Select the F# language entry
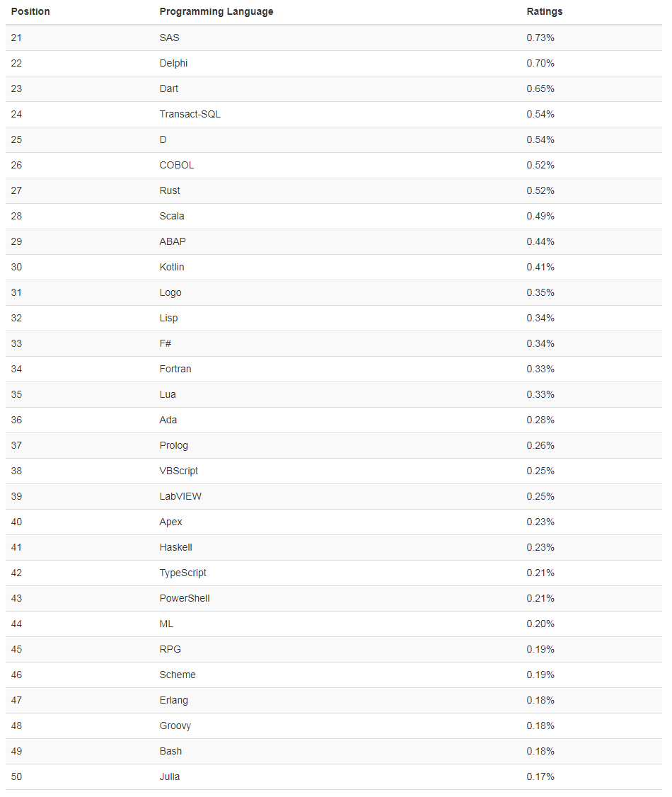Image resolution: width=672 pixels, height=797 pixels. coord(166,343)
